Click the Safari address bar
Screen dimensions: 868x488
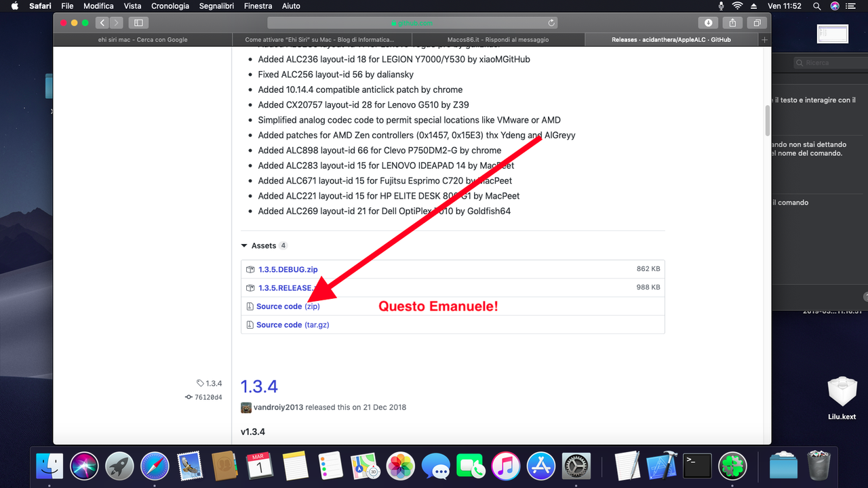click(x=414, y=22)
